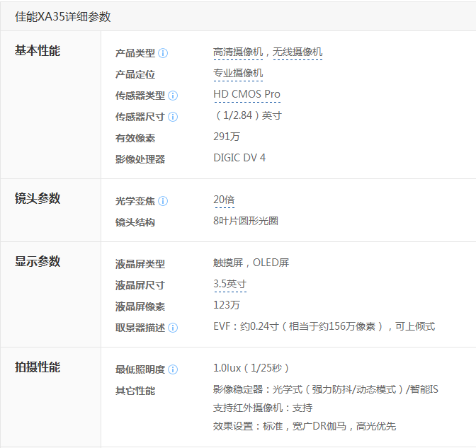Click the 产品定位 label

135,74
